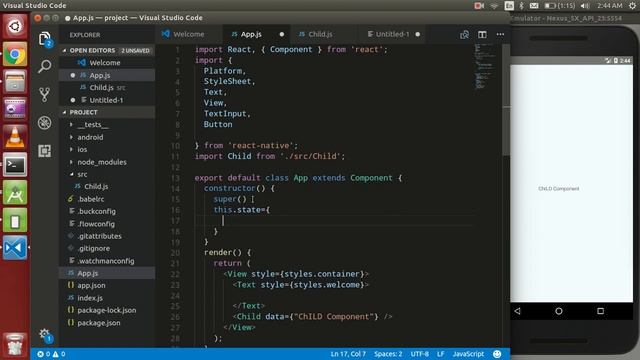Open the Manage gear in activity bar
The image size is (640, 360).
44,335
